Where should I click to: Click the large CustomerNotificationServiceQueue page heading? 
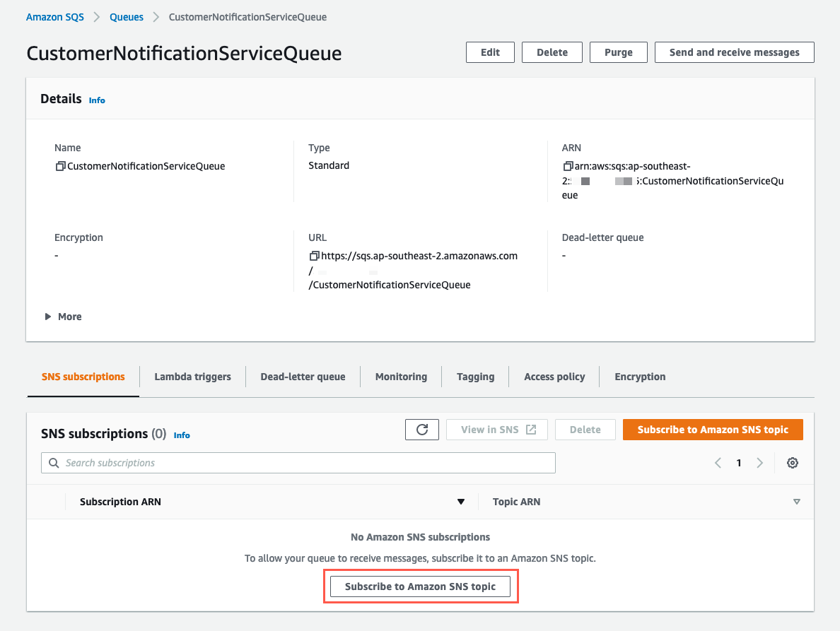pyautogui.click(x=184, y=54)
